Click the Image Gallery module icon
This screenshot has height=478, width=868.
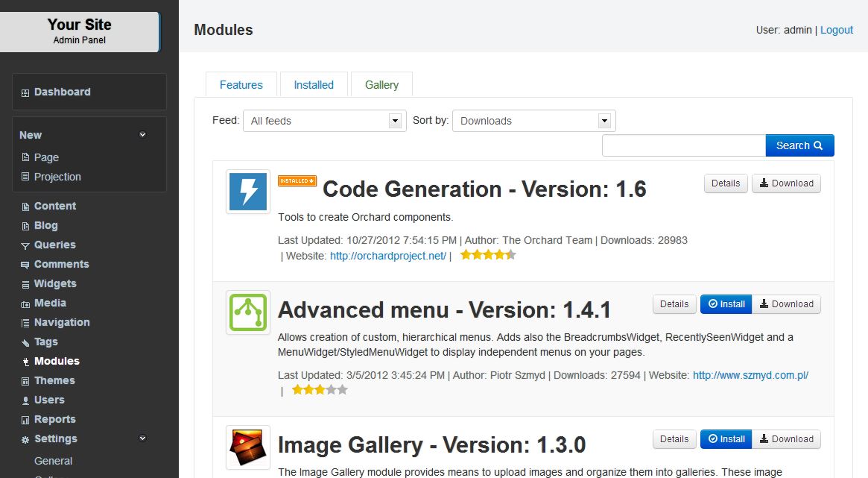point(247,444)
